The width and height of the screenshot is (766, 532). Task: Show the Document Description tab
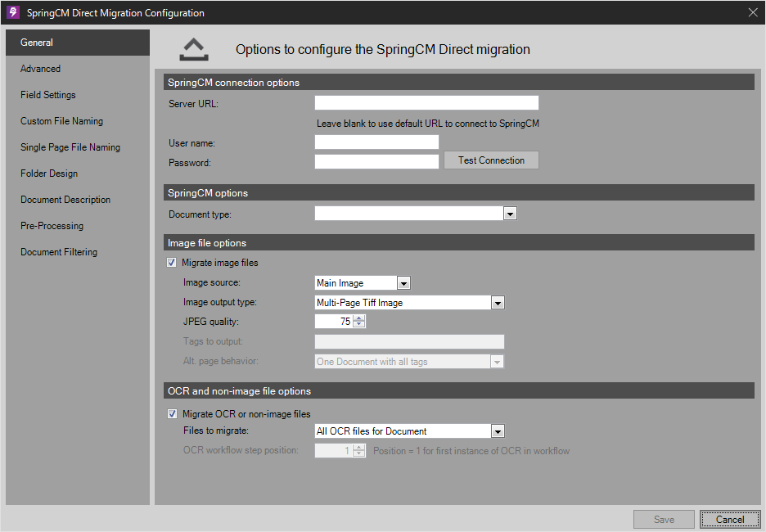(x=78, y=200)
